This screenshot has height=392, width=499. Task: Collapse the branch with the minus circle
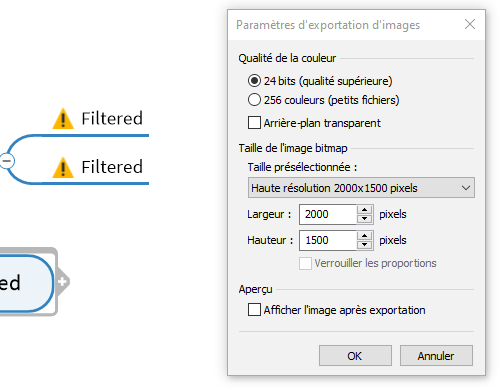point(7,161)
